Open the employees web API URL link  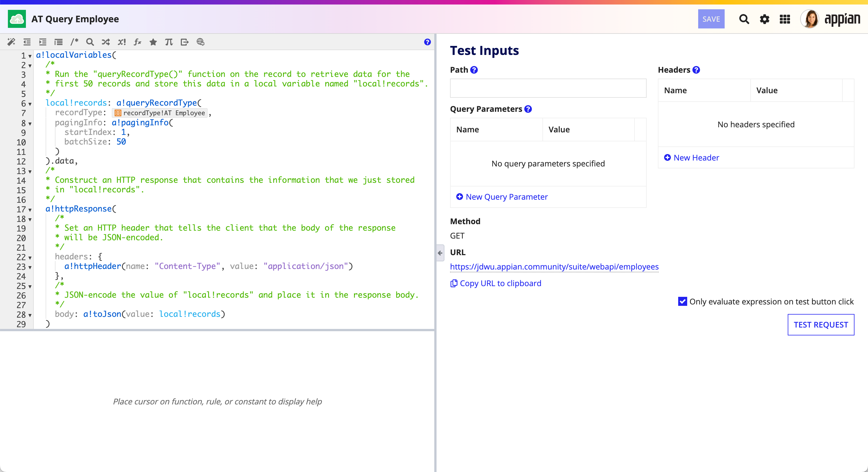click(554, 266)
